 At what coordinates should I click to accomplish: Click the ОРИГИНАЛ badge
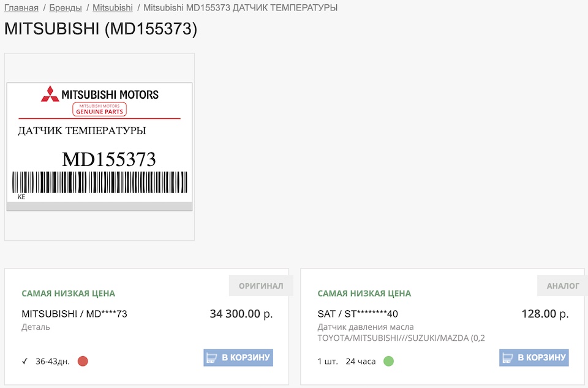point(261,286)
